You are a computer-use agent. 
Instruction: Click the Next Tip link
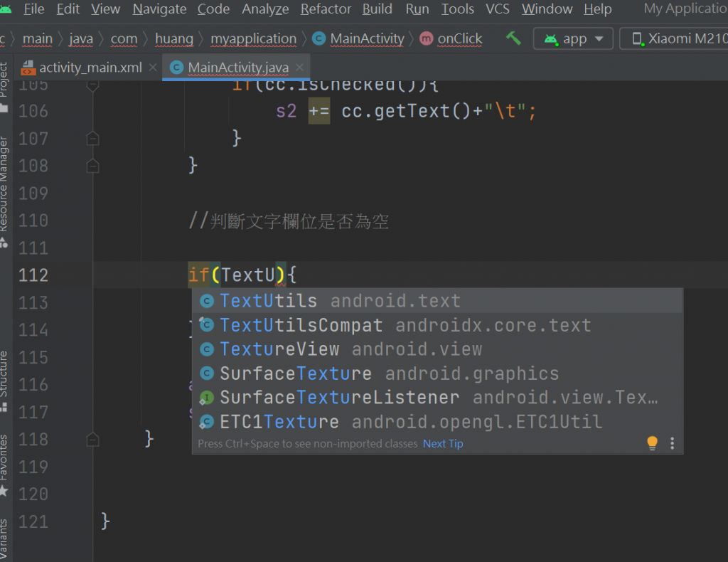[443, 444]
